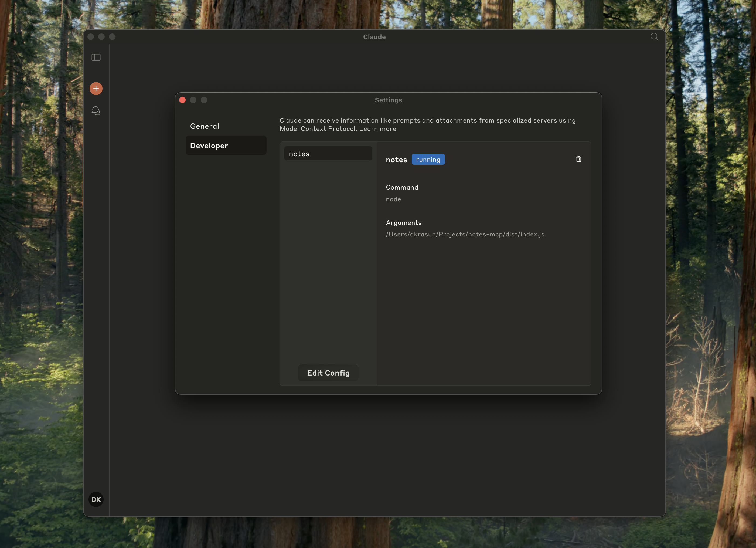Viewport: 756px width, 548px height.
Task: Click the notes server title heading
Action: coord(396,160)
